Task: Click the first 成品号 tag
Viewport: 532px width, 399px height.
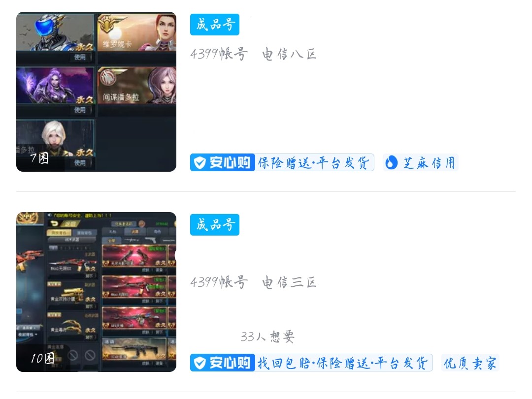Action: (x=215, y=25)
